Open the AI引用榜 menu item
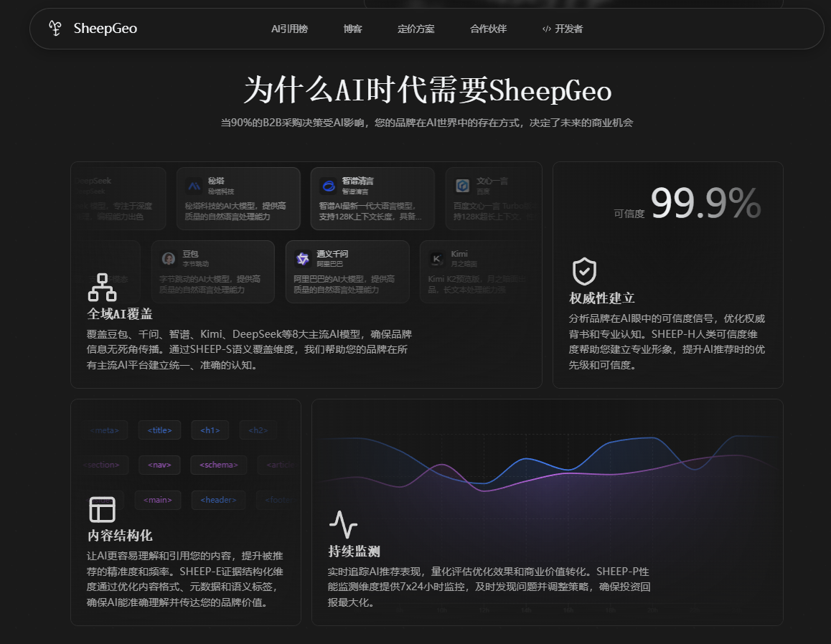This screenshot has width=831, height=644. click(289, 29)
